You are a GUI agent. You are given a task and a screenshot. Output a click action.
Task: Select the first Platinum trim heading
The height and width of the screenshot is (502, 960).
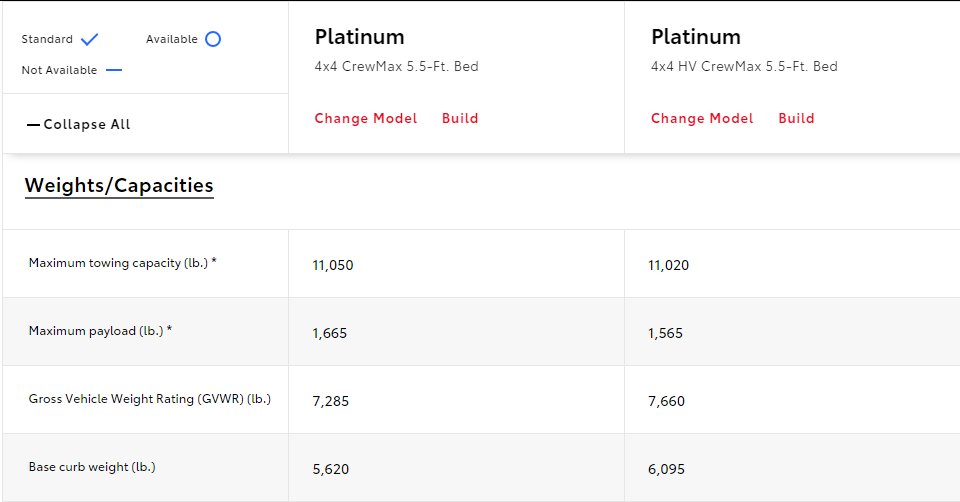[x=359, y=37]
